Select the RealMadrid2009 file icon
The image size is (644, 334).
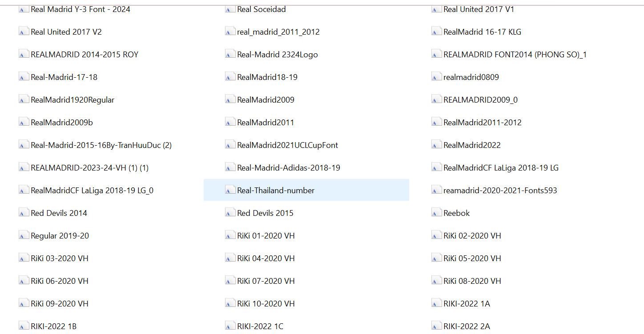coord(230,100)
